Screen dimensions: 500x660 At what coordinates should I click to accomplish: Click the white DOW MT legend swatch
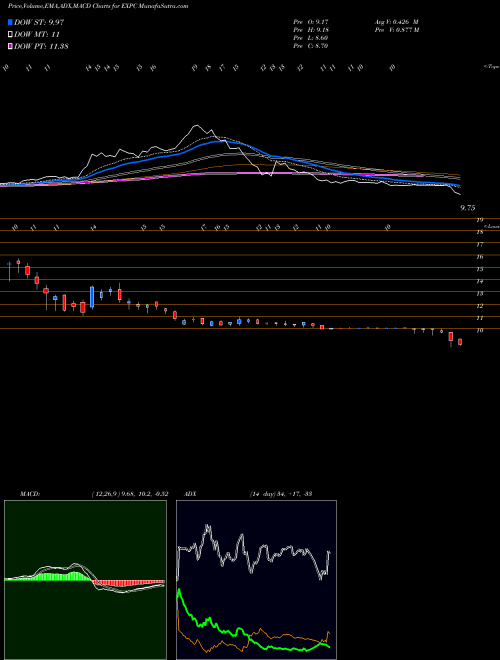coord(10,34)
